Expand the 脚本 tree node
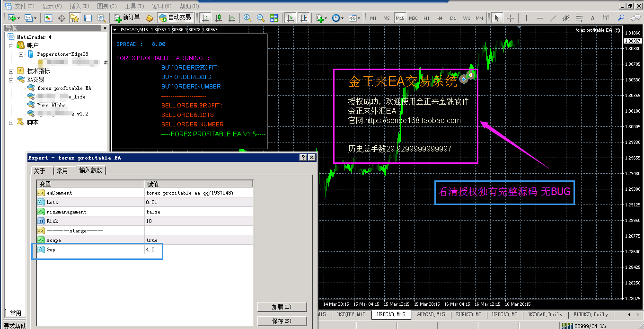Screen dimensions: 644x329 point(11,122)
